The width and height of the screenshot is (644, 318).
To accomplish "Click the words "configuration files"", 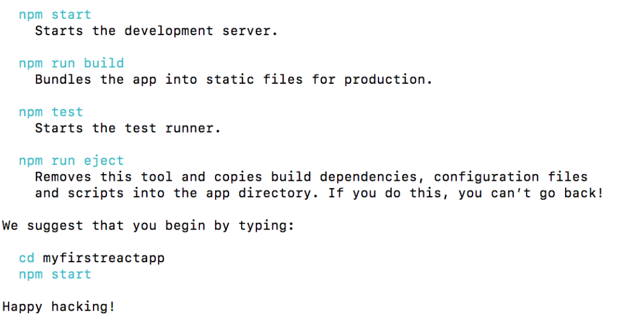I will point(510,177).
